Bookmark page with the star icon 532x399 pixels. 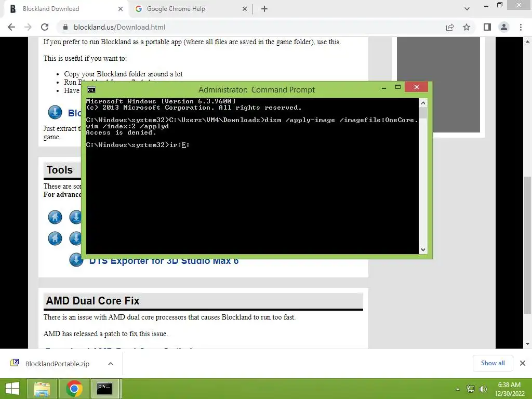pos(467,27)
